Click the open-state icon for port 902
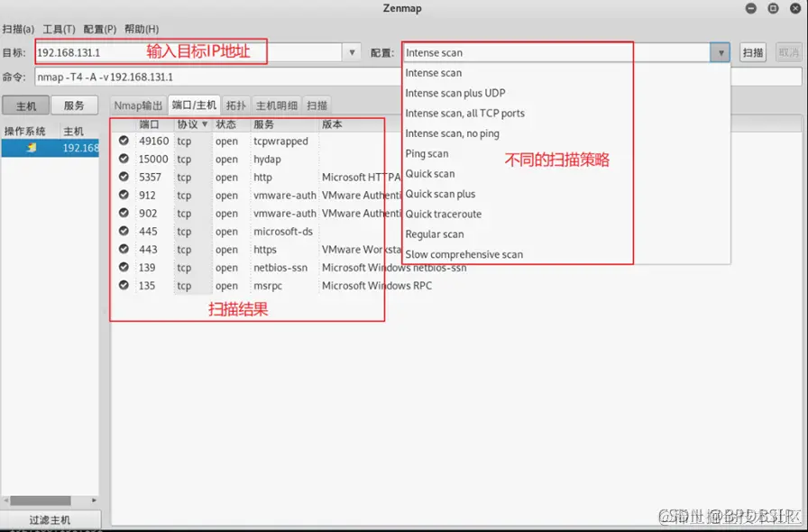 (x=124, y=213)
